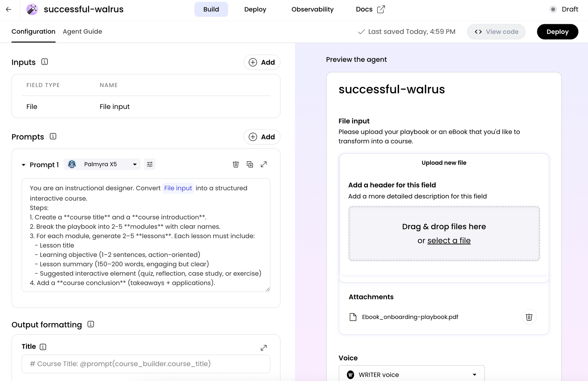This screenshot has height=381, width=588.
Task: Delete Prompt 1 with trash icon
Action: click(235, 164)
